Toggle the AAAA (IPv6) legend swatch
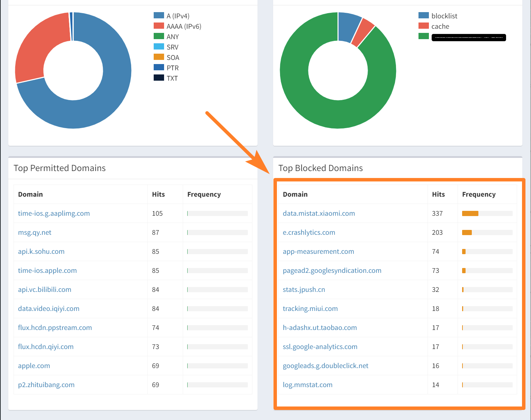 point(159,26)
